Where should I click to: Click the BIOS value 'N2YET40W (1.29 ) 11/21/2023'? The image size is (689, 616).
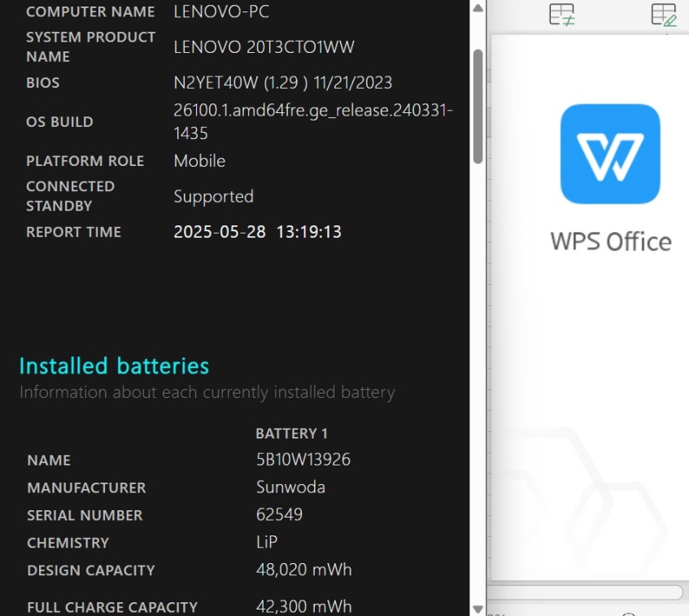(x=283, y=83)
